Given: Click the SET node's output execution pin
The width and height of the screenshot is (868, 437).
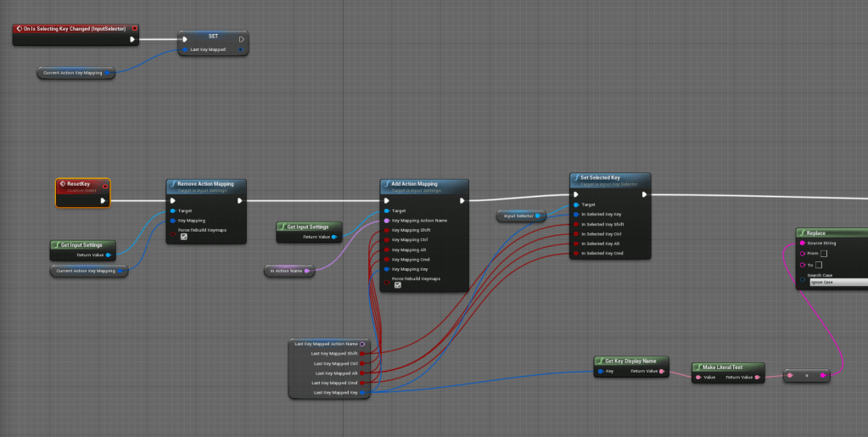Looking at the screenshot, I should (242, 39).
